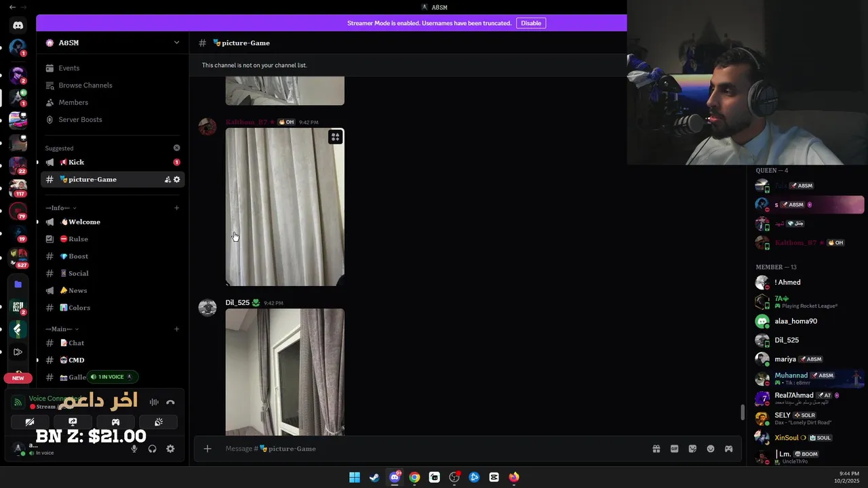Image resolution: width=868 pixels, height=488 pixels.
Task: Open Dil_525's gray curtain image
Action: click(285, 372)
